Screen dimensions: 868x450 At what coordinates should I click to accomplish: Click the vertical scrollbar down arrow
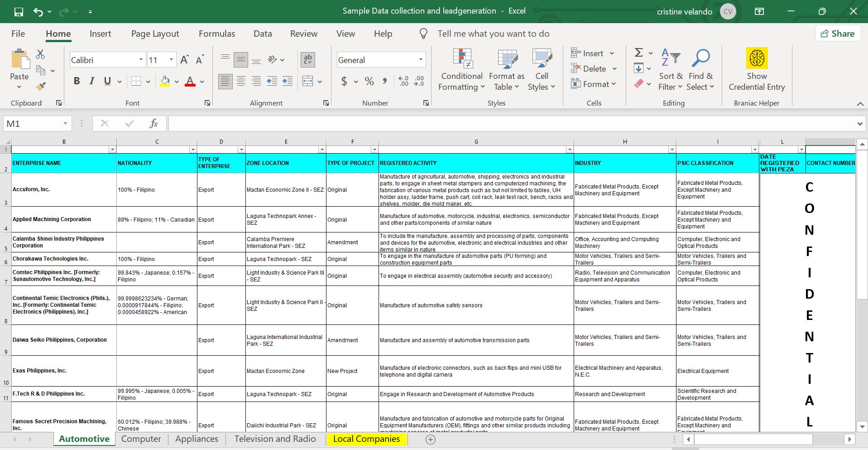862,426
